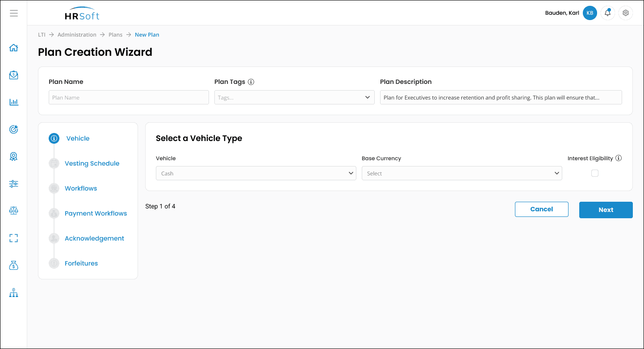
Task: Go to Home in the sidebar
Action: pyautogui.click(x=14, y=48)
